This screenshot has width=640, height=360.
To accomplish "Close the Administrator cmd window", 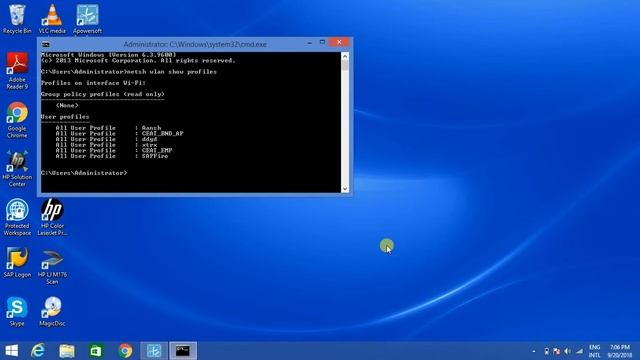I will [339, 42].
